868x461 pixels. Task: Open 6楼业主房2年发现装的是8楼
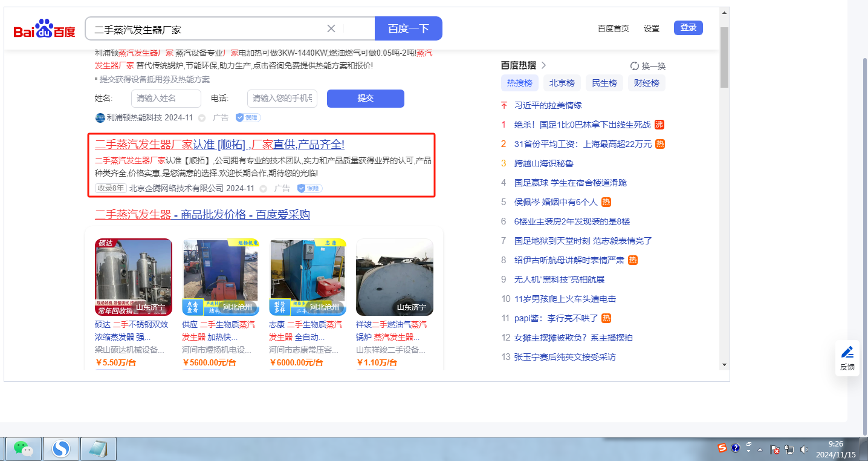572,221
